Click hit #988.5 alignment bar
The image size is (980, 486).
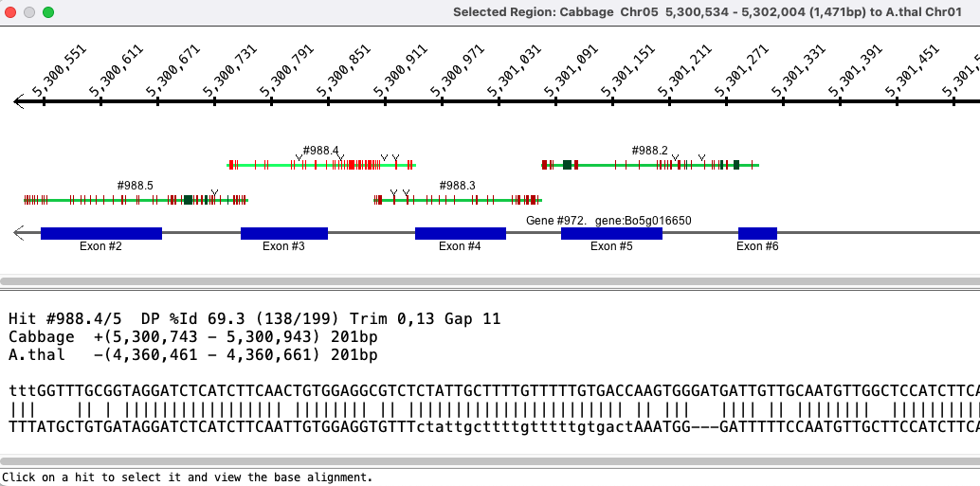coord(136,200)
